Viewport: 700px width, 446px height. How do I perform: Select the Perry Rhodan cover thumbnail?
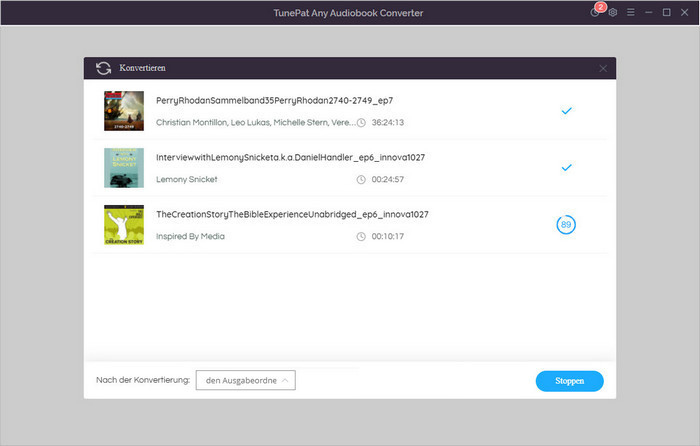tap(124, 111)
